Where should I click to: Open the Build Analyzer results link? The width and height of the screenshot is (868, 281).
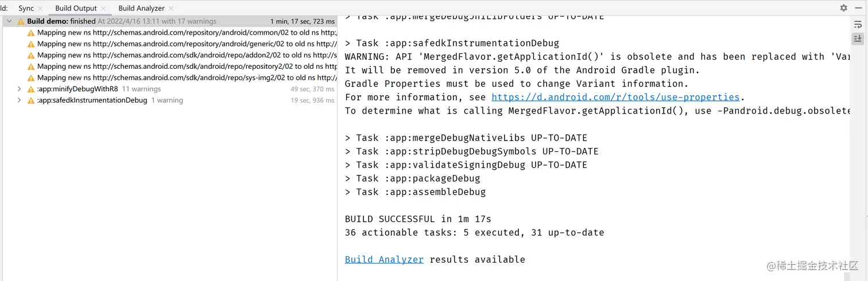click(384, 259)
